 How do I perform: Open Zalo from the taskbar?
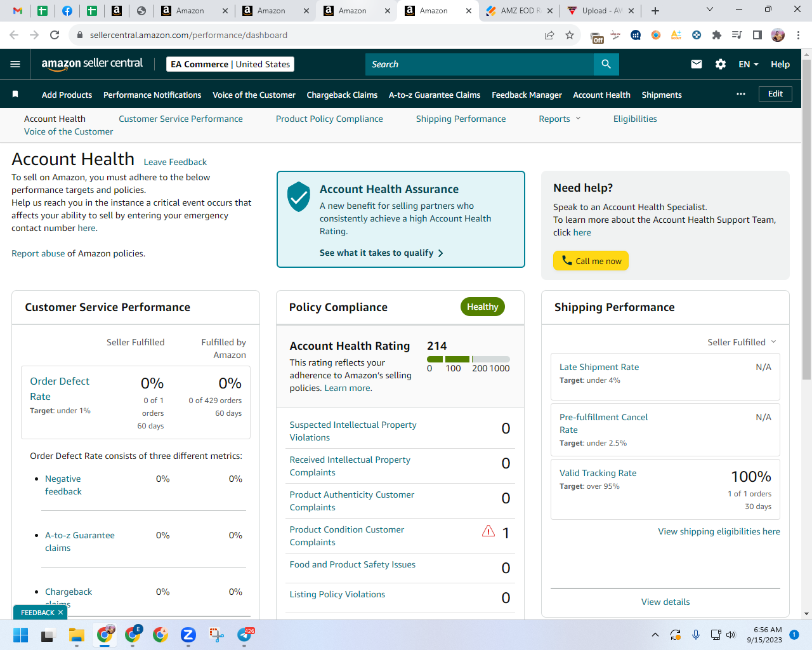coord(188,635)
